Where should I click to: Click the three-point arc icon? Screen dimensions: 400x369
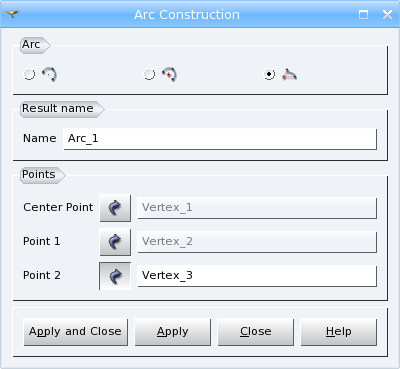[49, 74]
